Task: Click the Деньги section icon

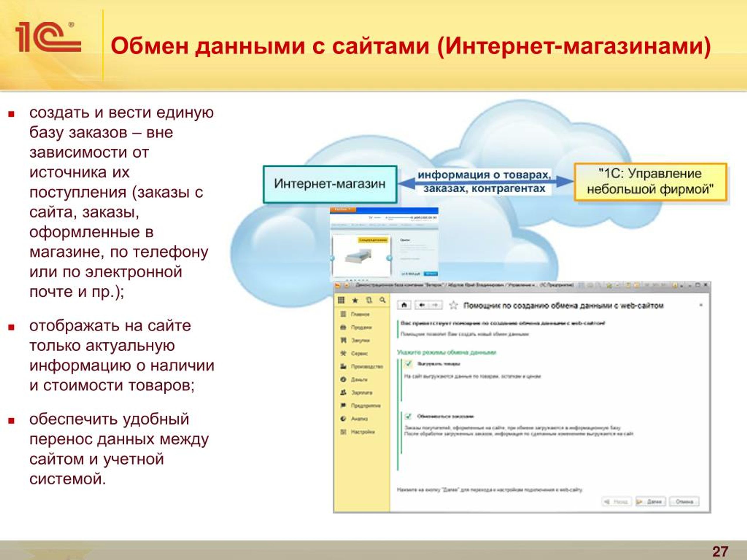Action: coord(343,379)
